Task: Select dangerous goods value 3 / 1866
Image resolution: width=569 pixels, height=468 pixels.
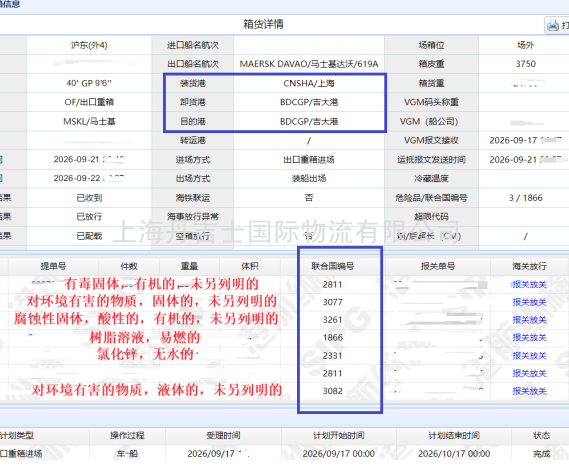Action: pyautogui.click(x=525, y=198)
